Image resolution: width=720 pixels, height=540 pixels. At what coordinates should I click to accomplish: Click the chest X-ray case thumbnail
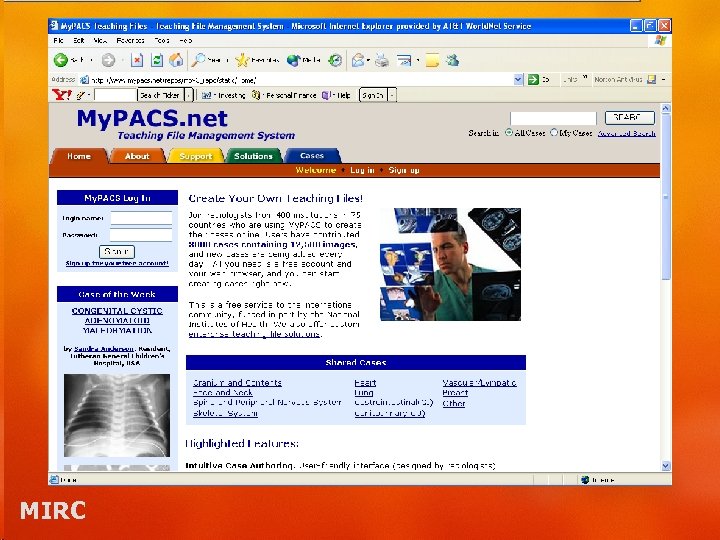click(x=117, y=415)
